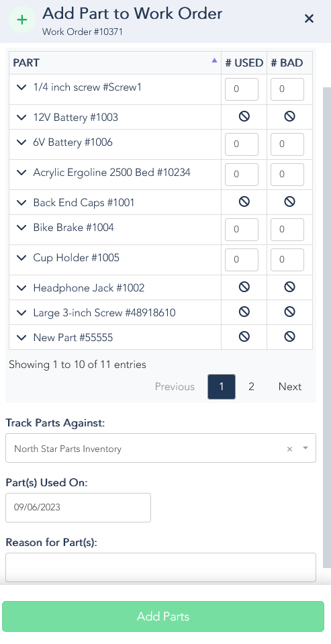Click disabled # USED icon for Headphone Jack
The height and width of the screenshot is (644, 331).
coord(244,287)
